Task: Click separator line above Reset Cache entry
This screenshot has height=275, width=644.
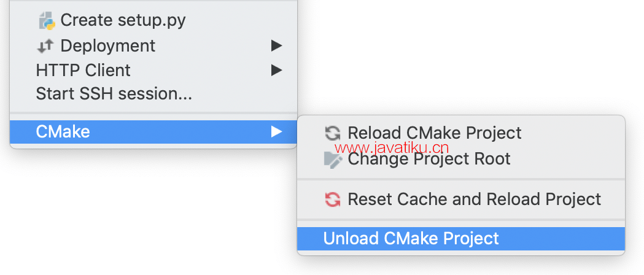Action: click(x=461, y=179)
